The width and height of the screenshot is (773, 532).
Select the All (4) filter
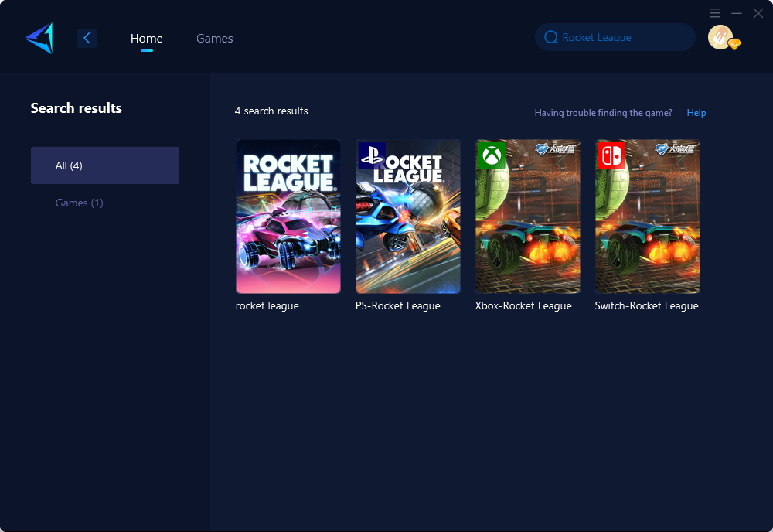[105, 165]
